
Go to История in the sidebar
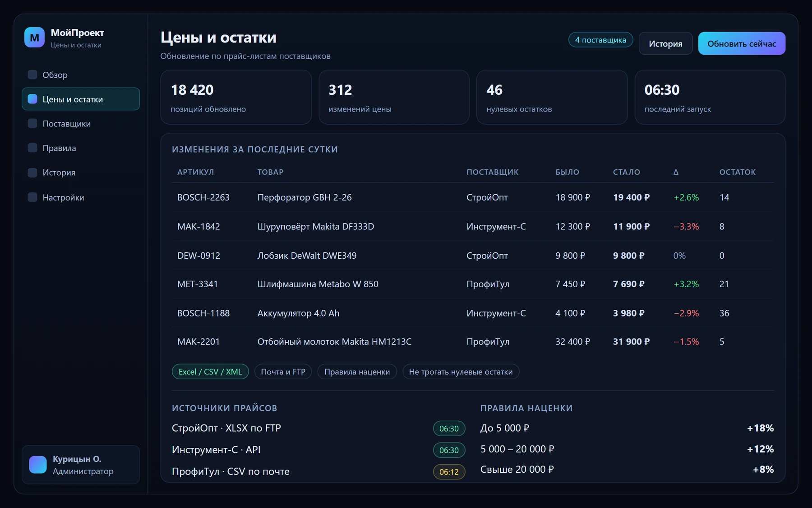pyautogui.click(x=81, y=172)
